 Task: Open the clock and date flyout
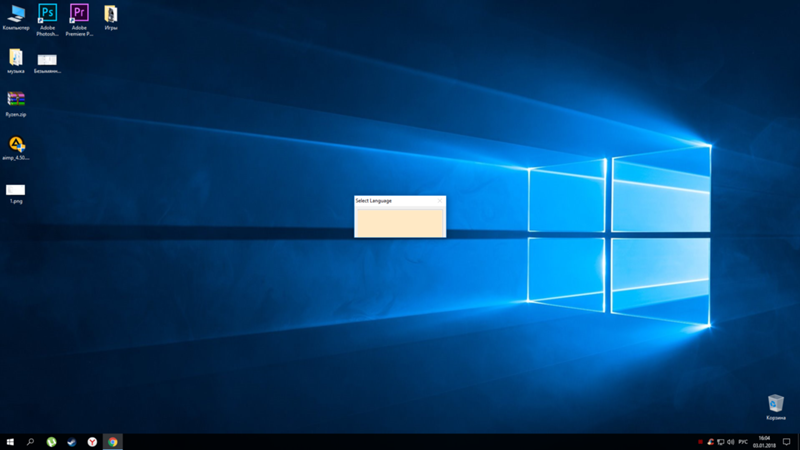[764, 442]
